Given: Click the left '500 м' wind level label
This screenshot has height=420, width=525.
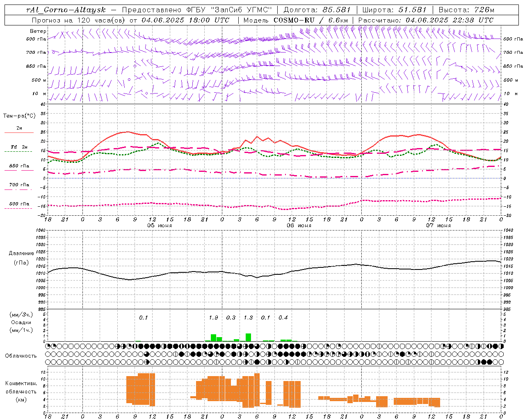Looking at the screenshot, I should (39, 80).
